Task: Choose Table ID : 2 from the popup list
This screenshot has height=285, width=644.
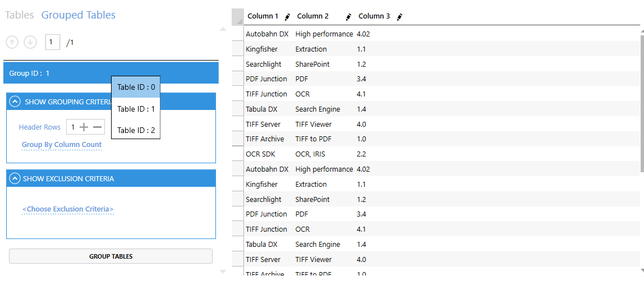Action: coord(136,130)
